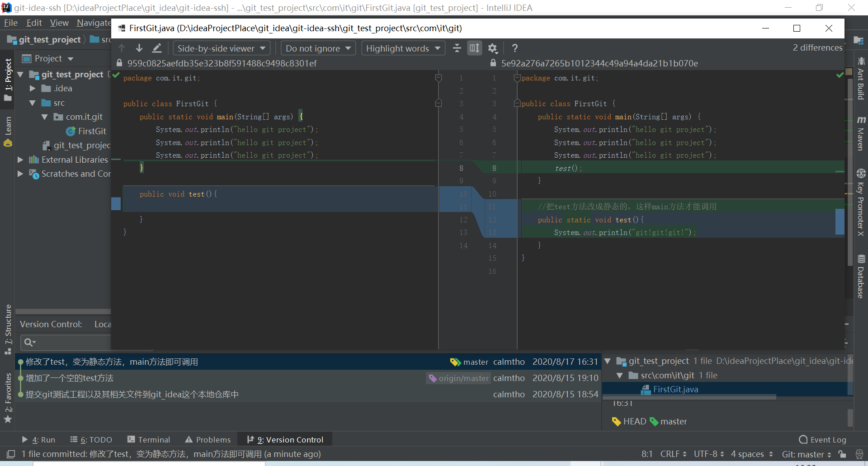This screenshot has height=466, width=868.
Task: Open 9: Version Control tab
Action: coord(285,439)
